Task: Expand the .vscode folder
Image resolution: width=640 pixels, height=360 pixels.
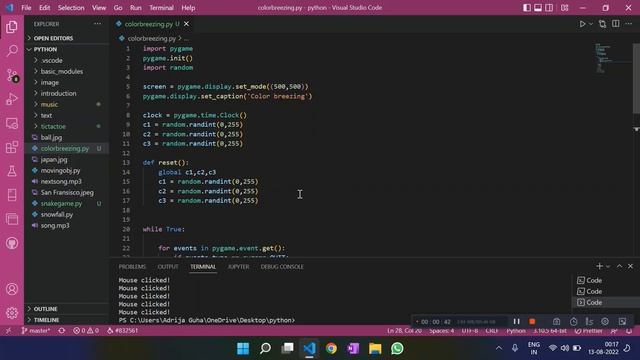Action: (x=67, y=60)
